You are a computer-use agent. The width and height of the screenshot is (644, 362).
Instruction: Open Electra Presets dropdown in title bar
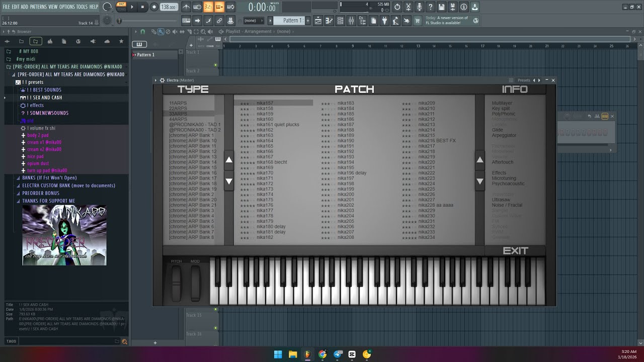coord(524,80)
